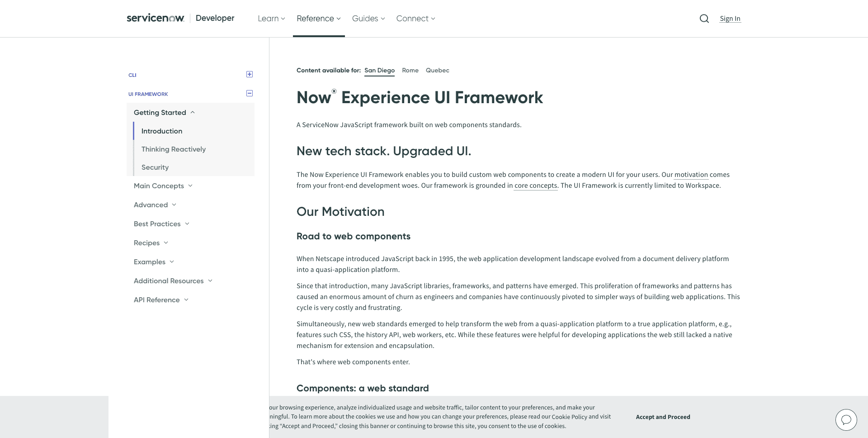This screenshot has width=868, height=438.
Task: Click the 'Our Motivation' heading
Action: 340,212
